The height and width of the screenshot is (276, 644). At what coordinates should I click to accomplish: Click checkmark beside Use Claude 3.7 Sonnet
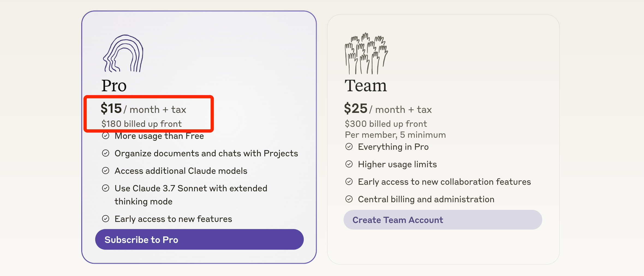coord(106,188)
